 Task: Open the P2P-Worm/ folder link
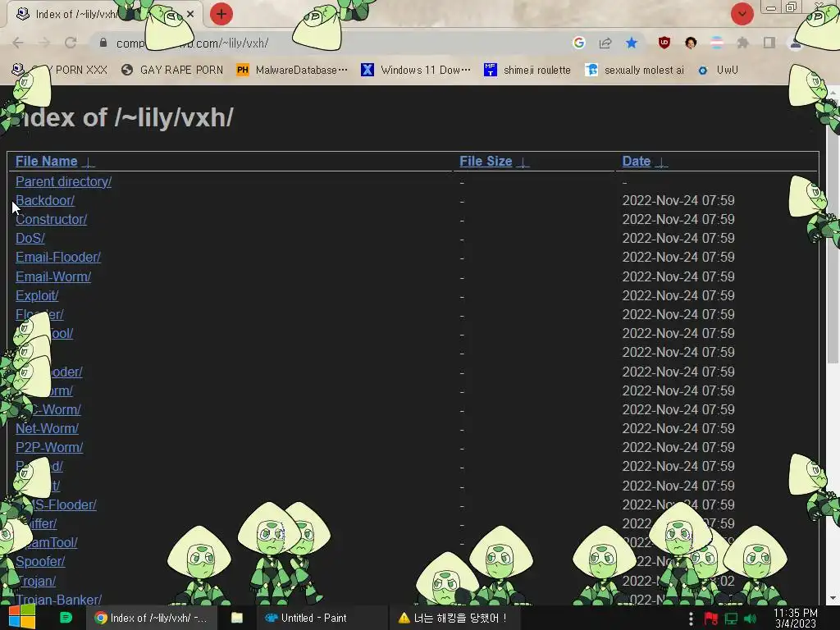pyautogui.click(x=48, y=447)
